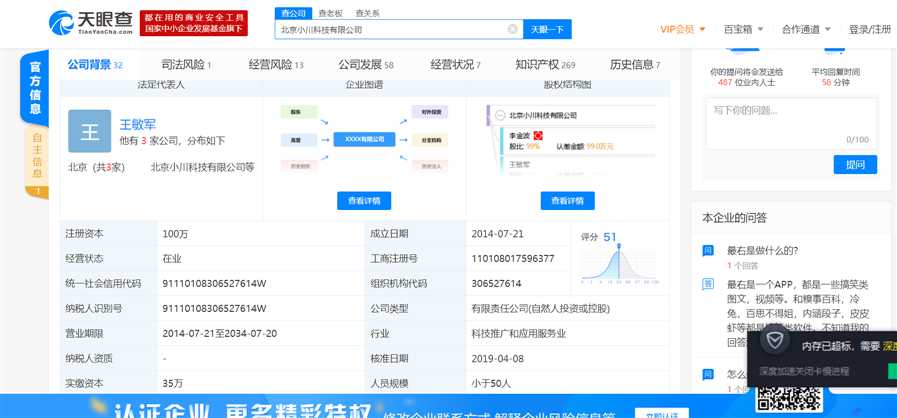Open the 经营风险 tab

[x=276, y=65]
